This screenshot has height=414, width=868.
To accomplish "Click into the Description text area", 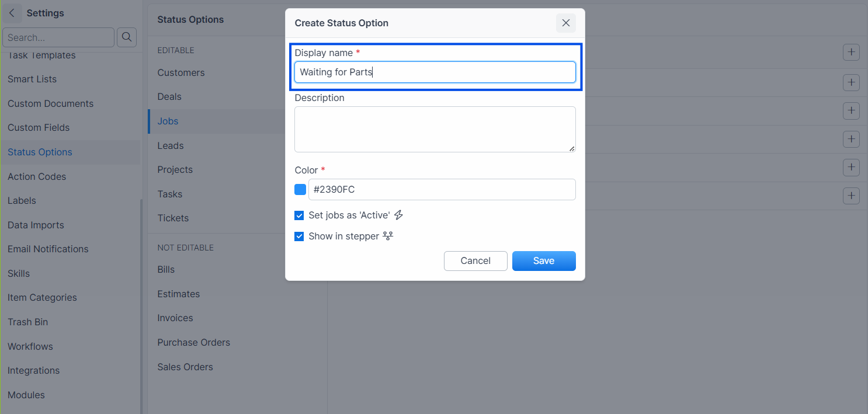I will (435, 129).
